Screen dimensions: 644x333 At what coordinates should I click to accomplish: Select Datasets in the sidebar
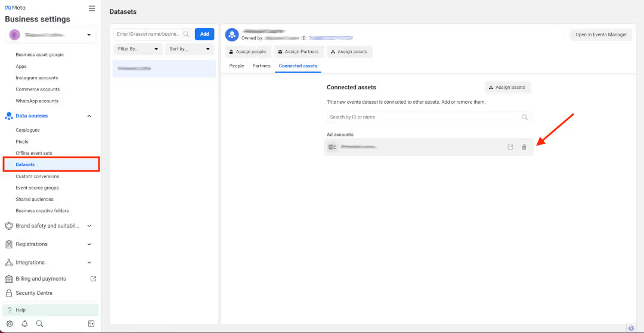tap(51, 164)
